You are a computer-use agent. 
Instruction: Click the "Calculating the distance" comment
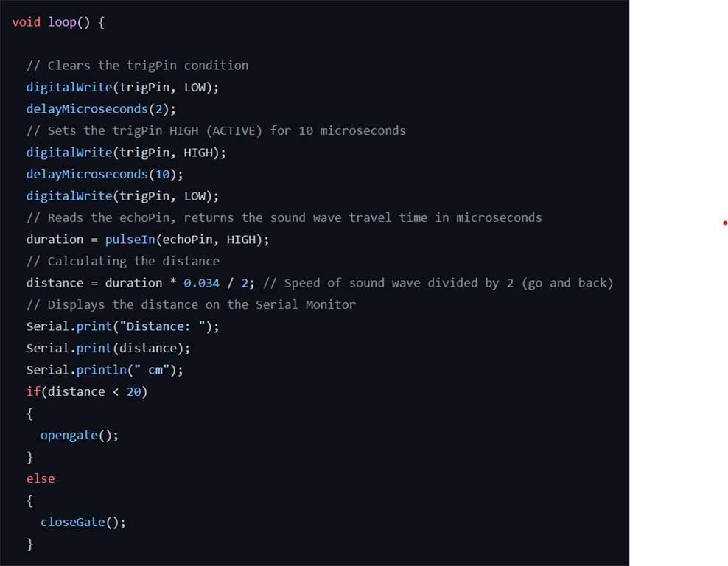pos(123,262)
